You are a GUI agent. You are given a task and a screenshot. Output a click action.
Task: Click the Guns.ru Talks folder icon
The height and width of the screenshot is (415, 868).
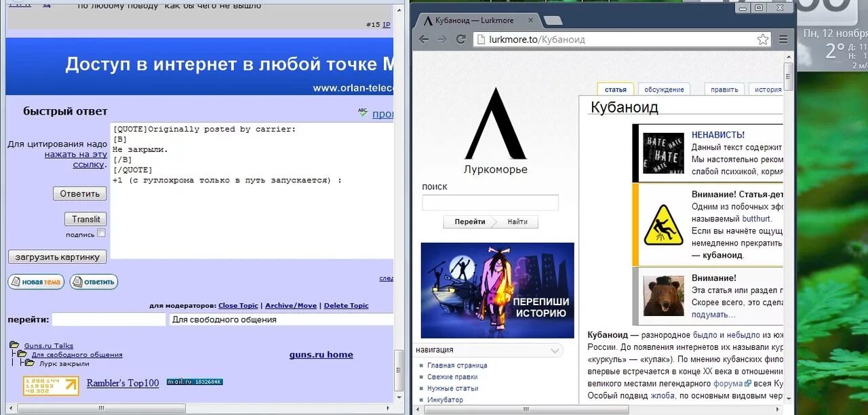(x=14, y=345)
